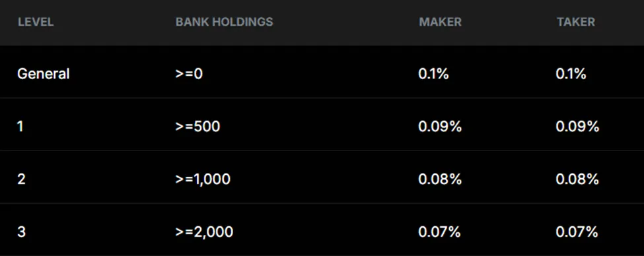Click the >=500 bank holdings cell
Screen dimensions: 644x256
coord(197,127)
